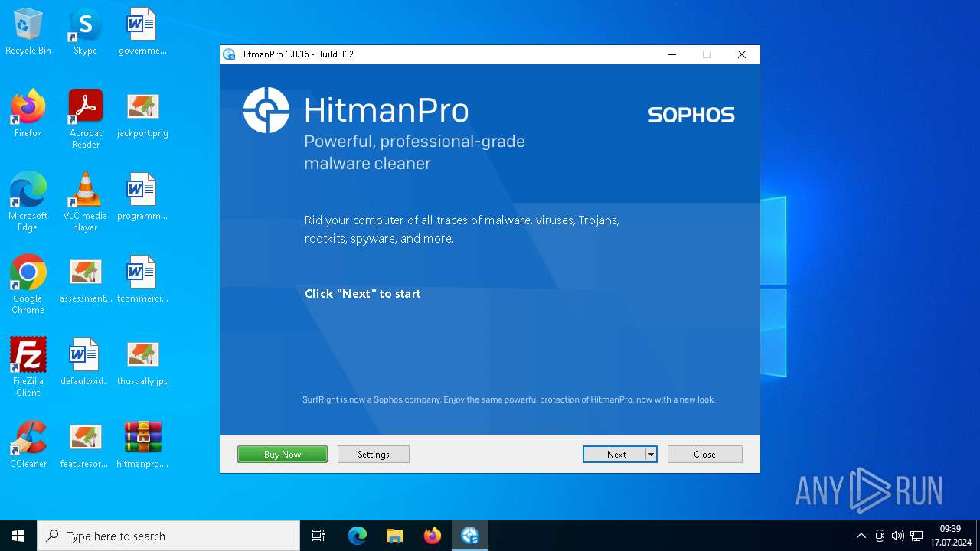The height and width of the screenshot is (551, 980).
Task: Open network status in system tray
Action: (916, 536)
